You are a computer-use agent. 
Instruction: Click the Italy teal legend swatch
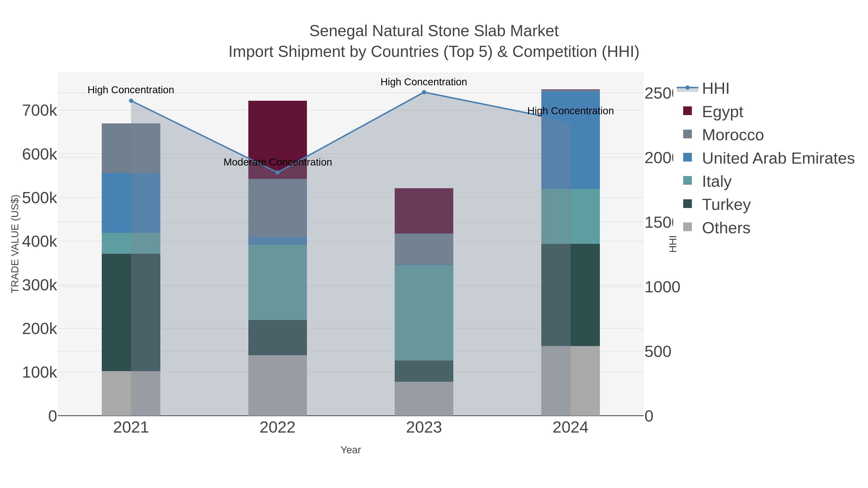687,180
